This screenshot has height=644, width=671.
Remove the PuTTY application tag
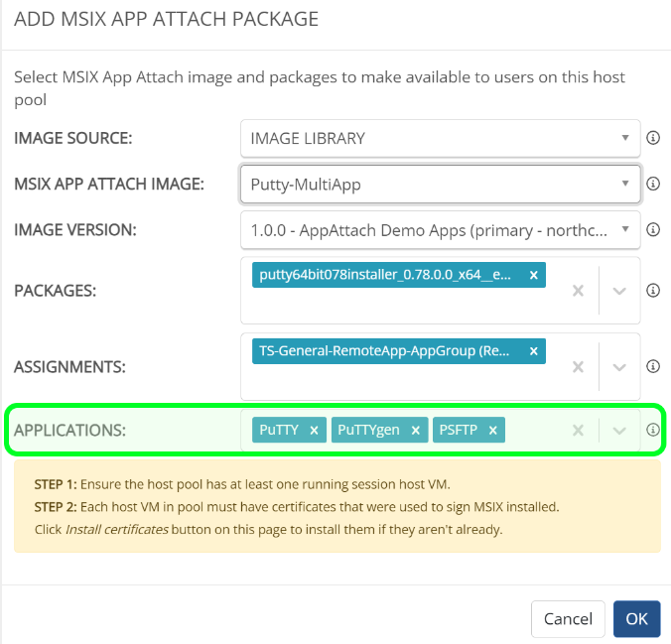[x=314, y=430]
